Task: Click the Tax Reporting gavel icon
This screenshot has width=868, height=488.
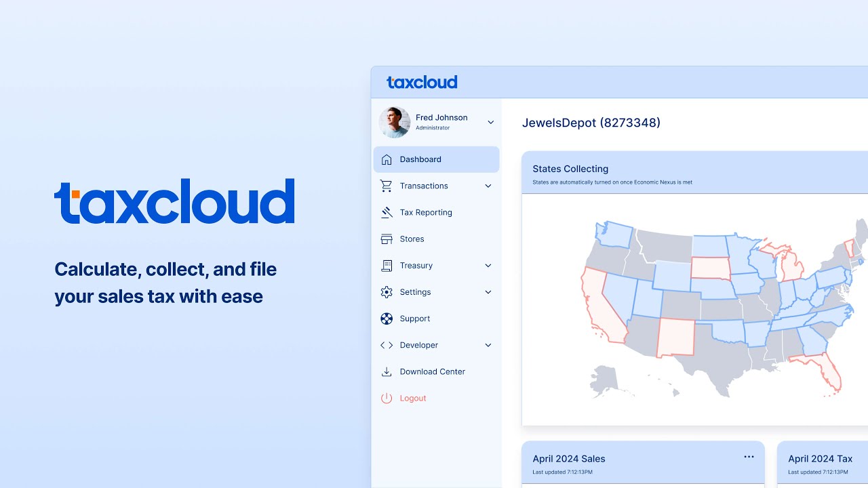Action: (387, 212)
